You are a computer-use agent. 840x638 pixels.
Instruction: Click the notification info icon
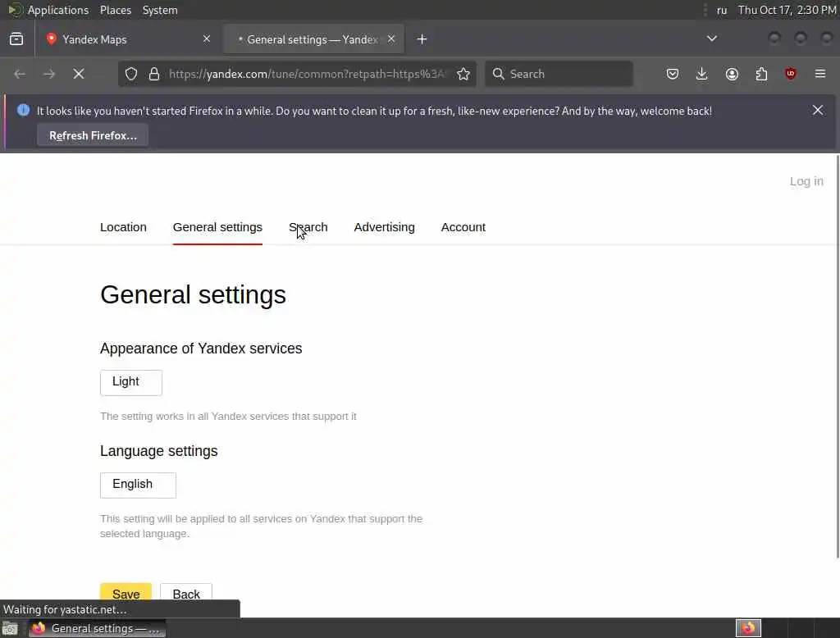[23, 111]
